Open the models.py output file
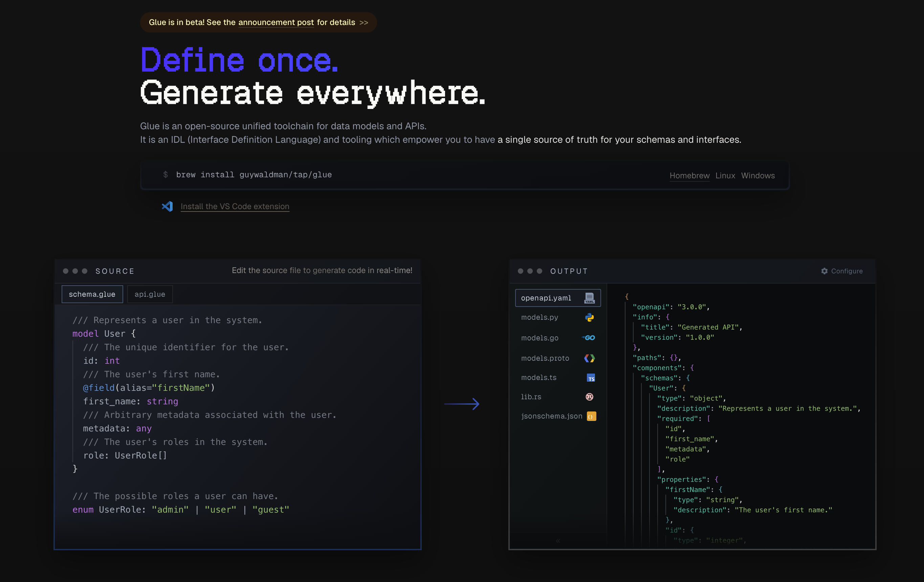924x582 pixels. point(558,318)
